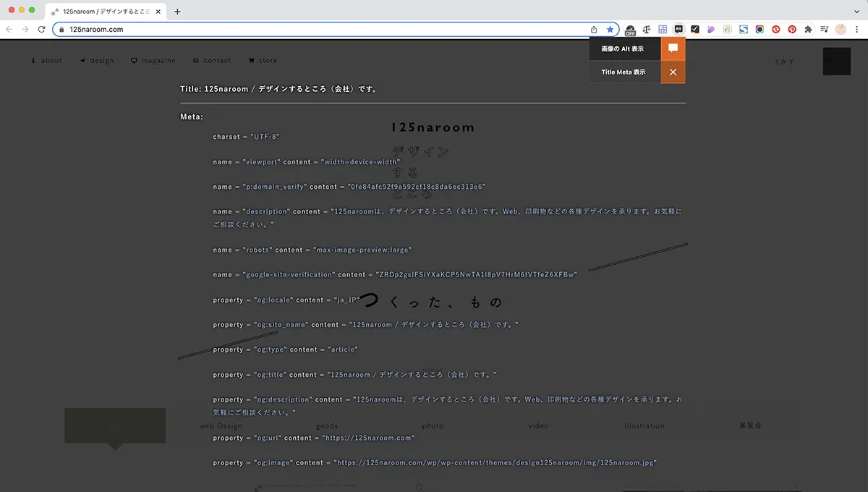The width and height of the screenshot is (868, 492).
Task: Go forward to next page
Action: (25, 29)
